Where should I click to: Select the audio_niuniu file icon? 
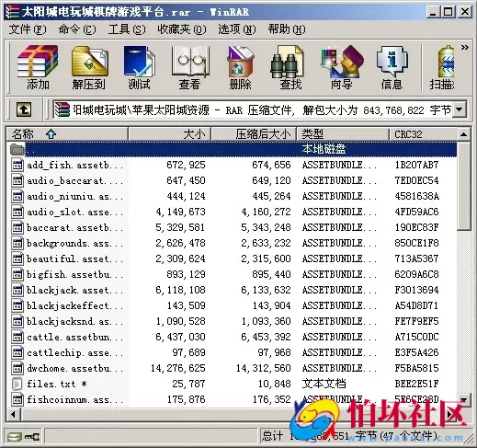pyautogui.click(x=17, y=196)
